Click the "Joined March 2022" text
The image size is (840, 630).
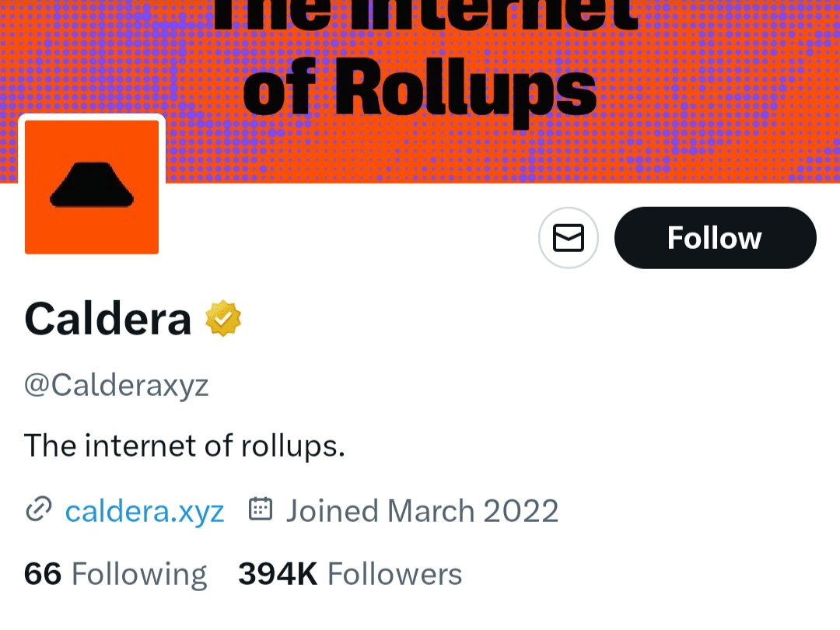[x=422, y=511]
